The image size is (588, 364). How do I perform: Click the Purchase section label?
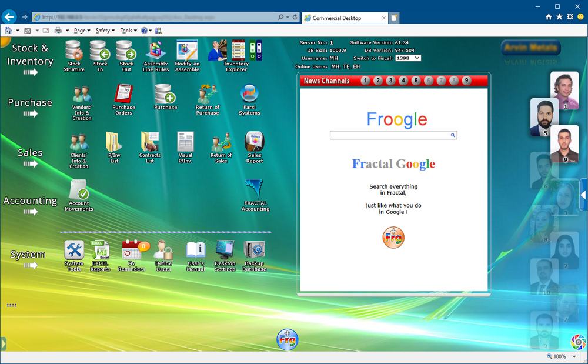click(x=30, y=102)
